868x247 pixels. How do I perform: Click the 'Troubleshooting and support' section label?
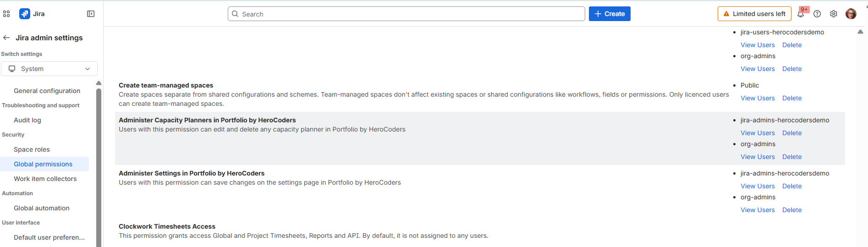[x=41, y=105]
